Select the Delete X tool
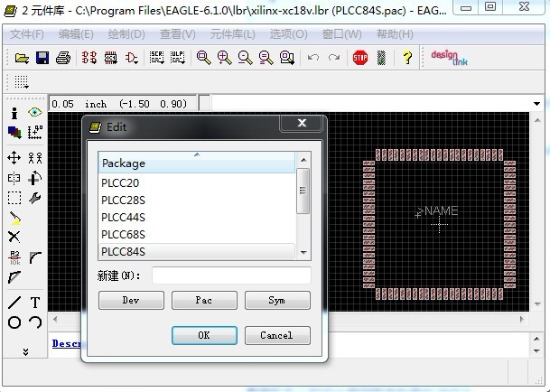Viewport: 550px width, 392px height. 14,238
